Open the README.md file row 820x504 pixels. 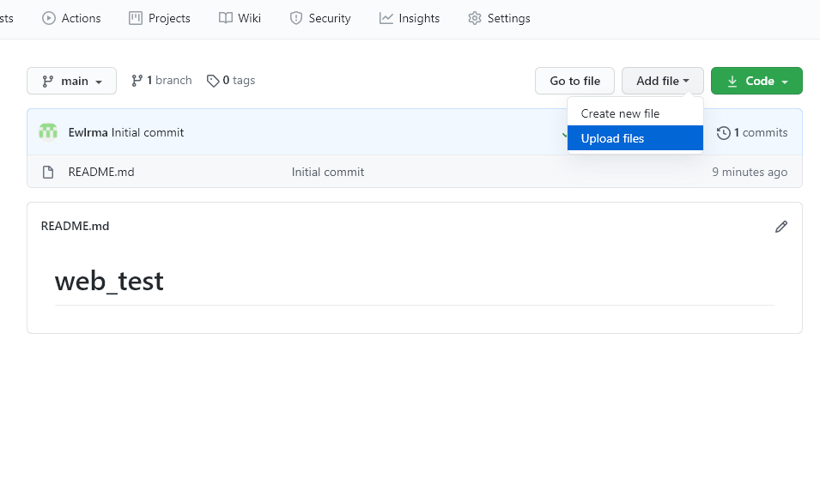[415, 172]
